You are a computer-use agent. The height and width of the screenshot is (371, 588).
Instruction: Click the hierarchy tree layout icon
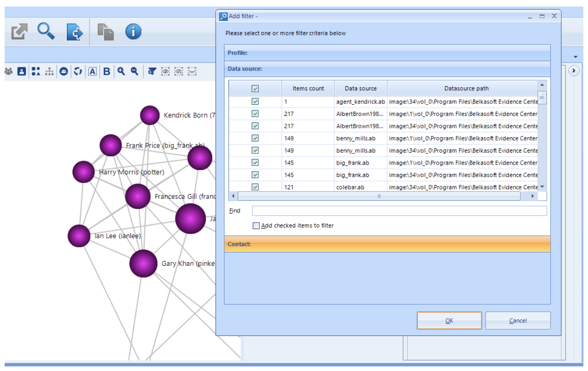[49, 71]
